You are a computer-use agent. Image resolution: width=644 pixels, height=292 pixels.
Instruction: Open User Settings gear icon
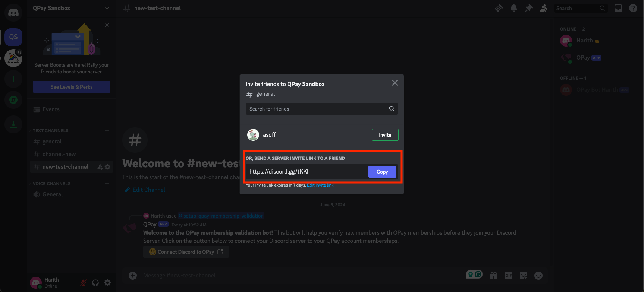click(x=107, y=283)
